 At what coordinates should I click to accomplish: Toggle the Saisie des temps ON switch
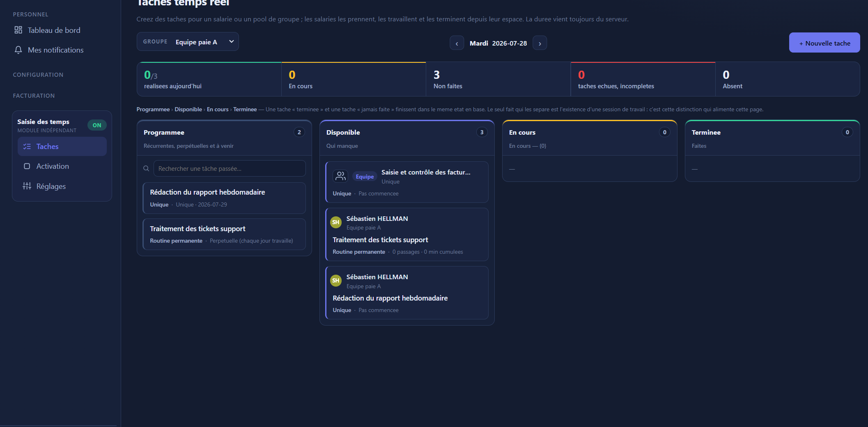click(x=97, y=125)
